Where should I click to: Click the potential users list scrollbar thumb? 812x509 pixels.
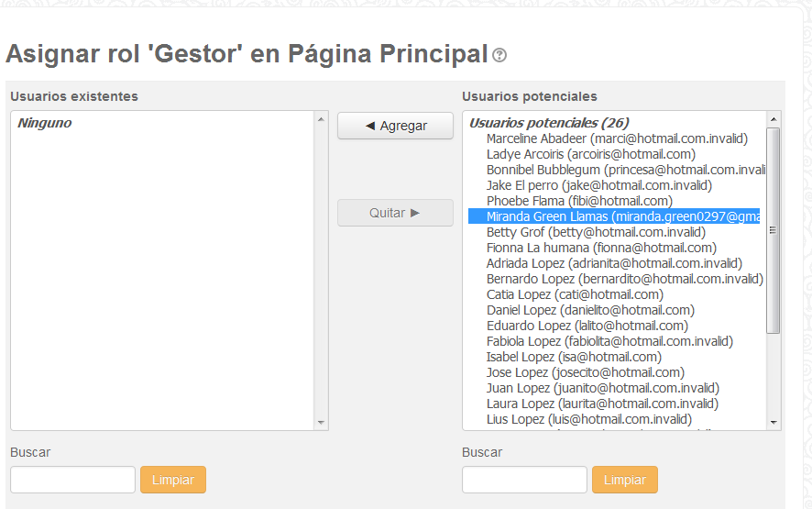tap(774, 231)
